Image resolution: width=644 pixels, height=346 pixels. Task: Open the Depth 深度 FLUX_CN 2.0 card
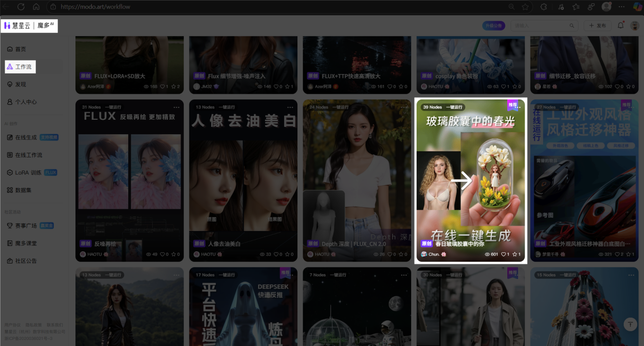357,181
